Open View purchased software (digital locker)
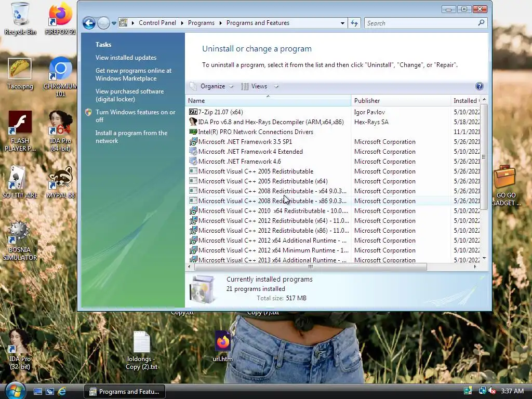The image size is (532, 399). (129, 95)
